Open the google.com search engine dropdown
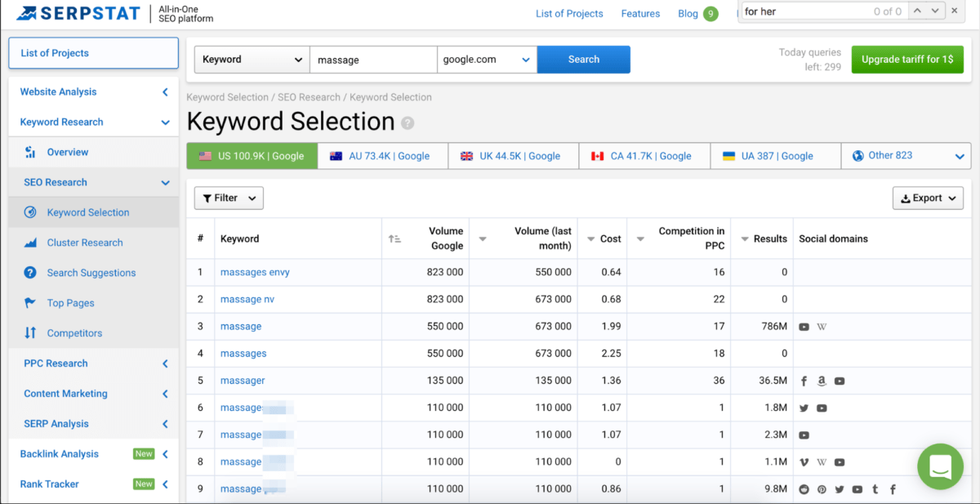The image size is (980, 504). 487,60
